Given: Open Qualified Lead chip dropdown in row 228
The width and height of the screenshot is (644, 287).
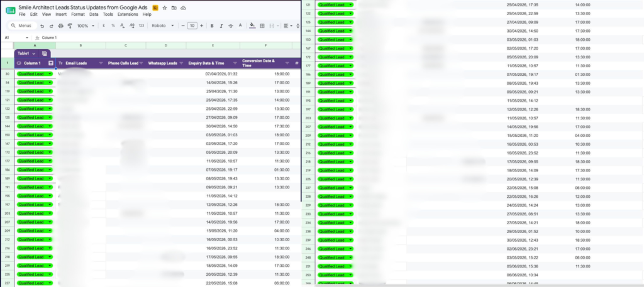Looking at the screenshot, I should tap(350, 196).
